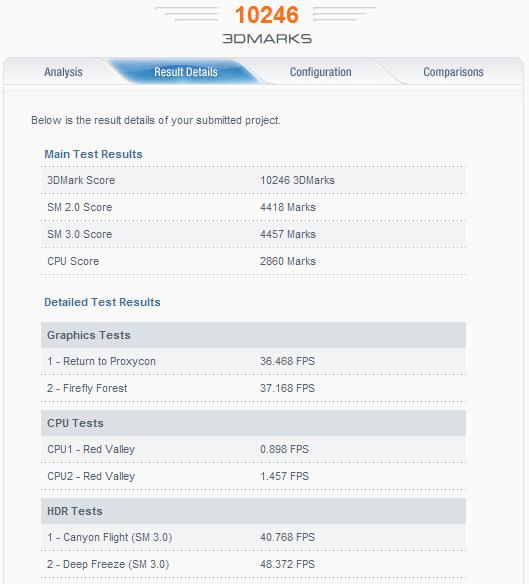Click the CPU Tests section header
Viewport: 529px width, 584px height.
(253, 423)
